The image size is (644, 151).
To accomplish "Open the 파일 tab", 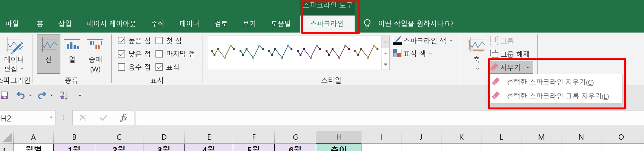I will 12,23.
